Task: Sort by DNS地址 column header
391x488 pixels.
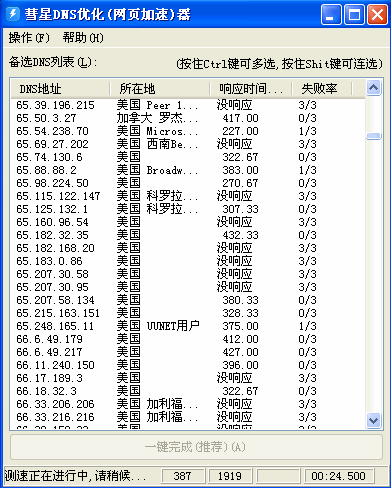Action: coord(60,89)
